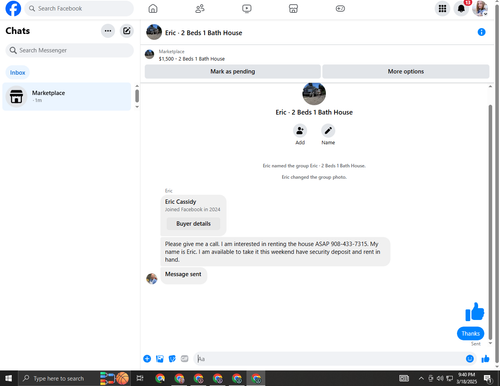Open the Home feed icon

153,9
